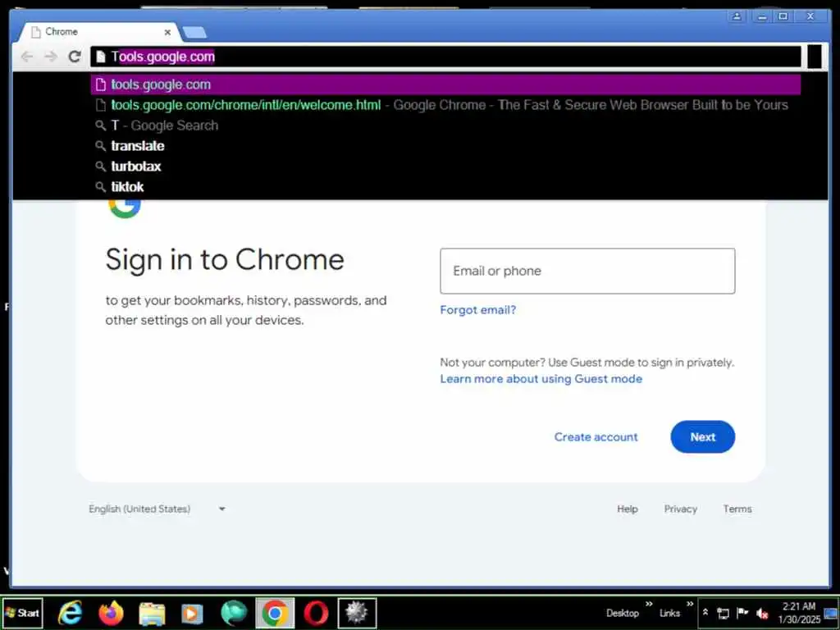Click the page icon in the address bar
This screenshot has width=840, height=630.
(101, 57)
